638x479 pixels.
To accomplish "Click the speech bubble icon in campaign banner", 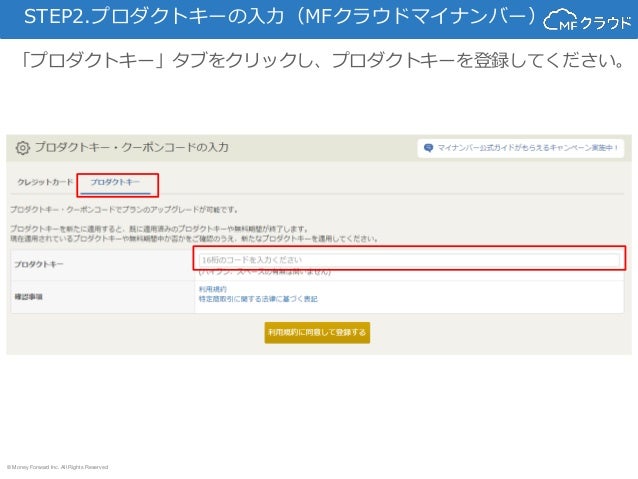I will [x=428, y=148].
